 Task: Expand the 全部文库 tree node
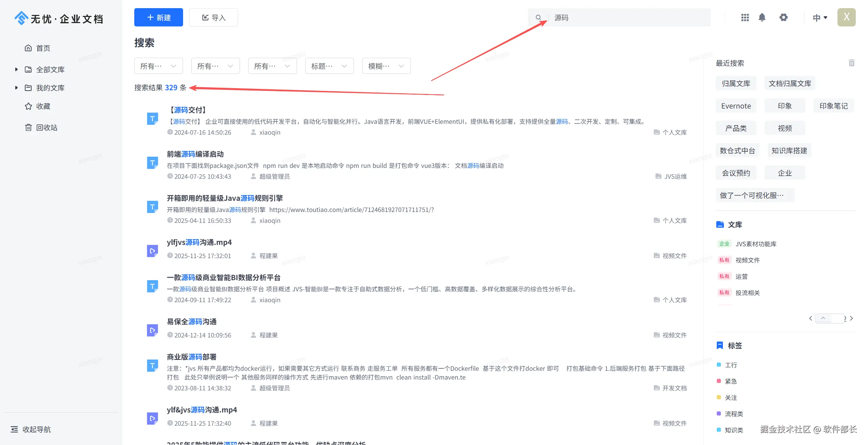coord(16,70)
